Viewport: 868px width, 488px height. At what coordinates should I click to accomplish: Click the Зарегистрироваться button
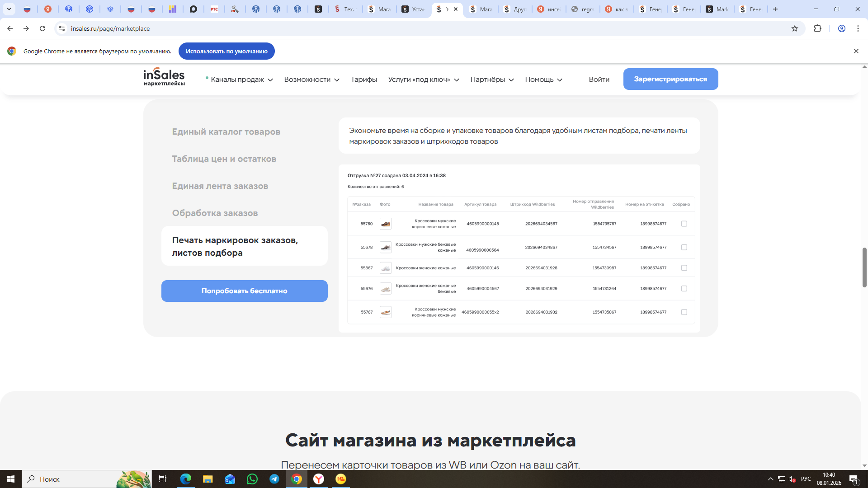[x=670, y=79]
